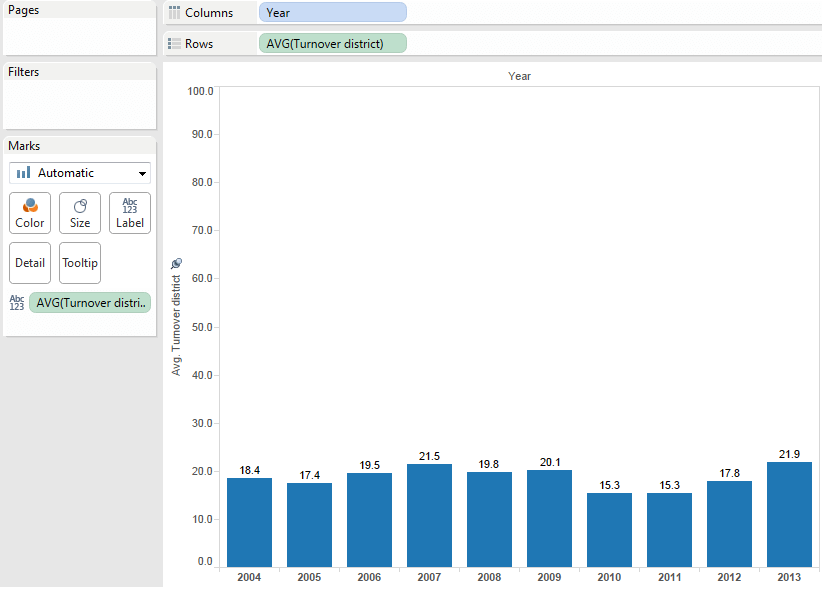Click the Abc 123 icon beside the label pill

(x=15, y=302)
